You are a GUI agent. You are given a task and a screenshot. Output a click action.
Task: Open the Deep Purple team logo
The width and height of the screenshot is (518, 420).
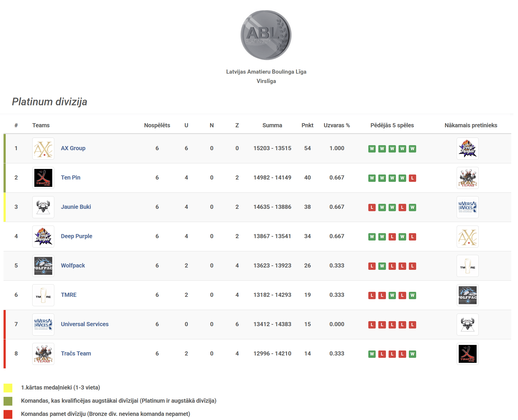pos(43,236)
